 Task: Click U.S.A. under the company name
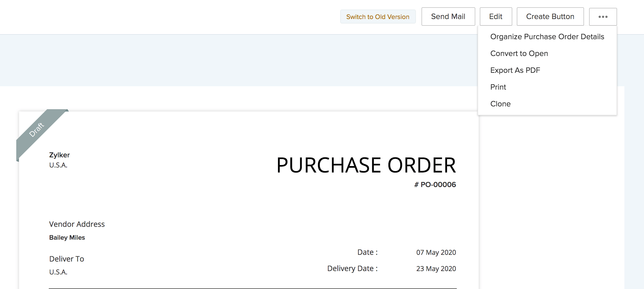click(58, 166)
